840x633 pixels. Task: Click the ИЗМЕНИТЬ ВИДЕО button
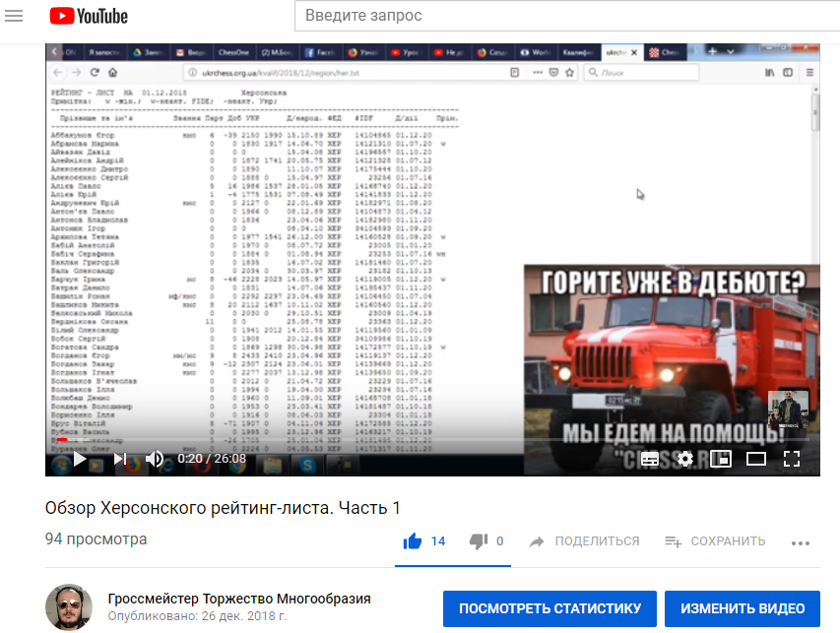742,608
